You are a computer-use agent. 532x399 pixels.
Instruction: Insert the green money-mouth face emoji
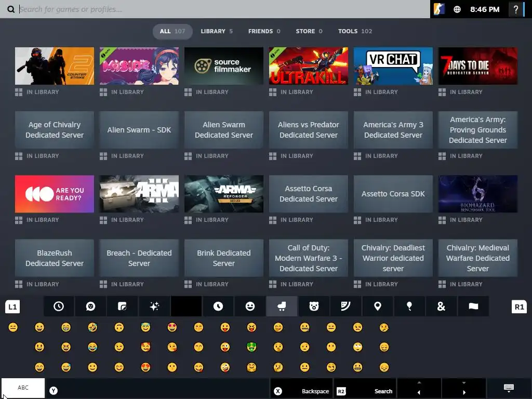(251, 347)
